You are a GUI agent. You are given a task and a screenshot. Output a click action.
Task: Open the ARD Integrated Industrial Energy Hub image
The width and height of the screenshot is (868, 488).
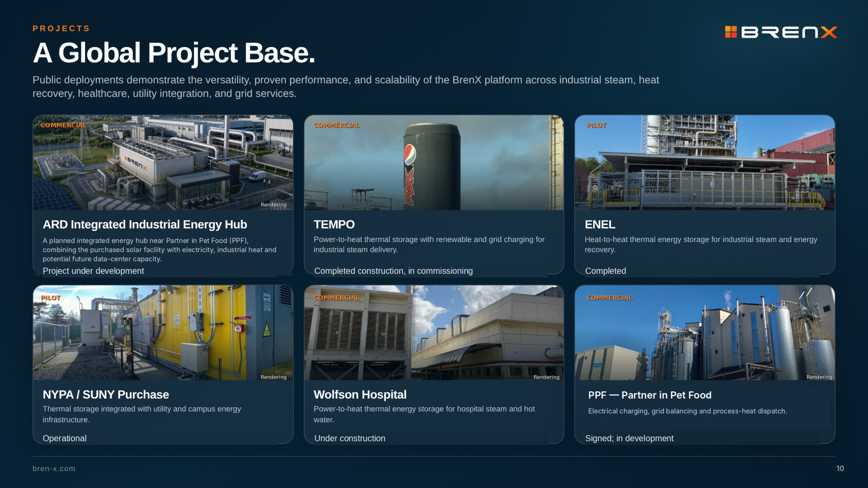[163, 163]
